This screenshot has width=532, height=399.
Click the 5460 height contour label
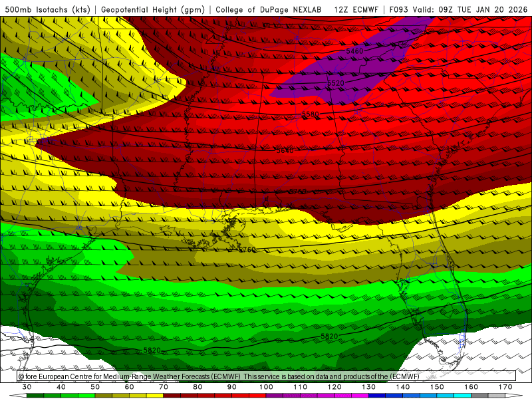pos(354,51)
